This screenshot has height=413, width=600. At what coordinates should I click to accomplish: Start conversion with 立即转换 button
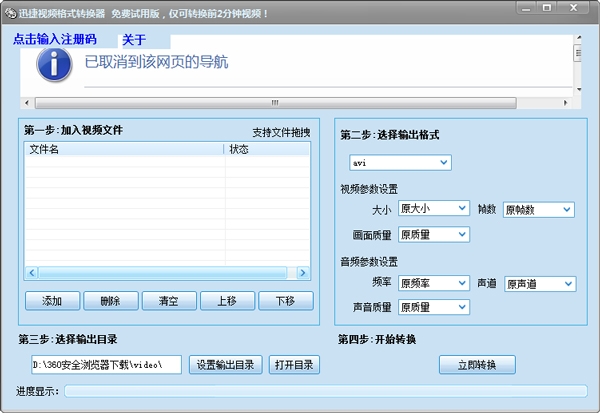pos(476,364)
